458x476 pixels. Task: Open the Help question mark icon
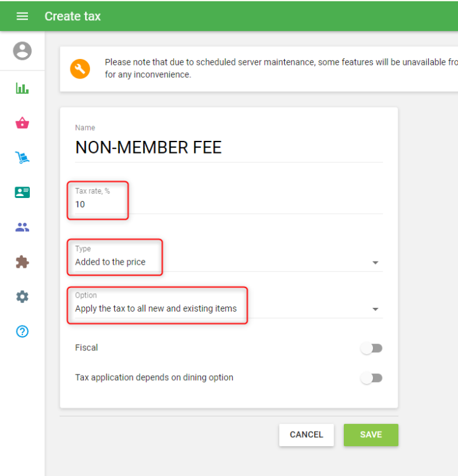click(22, 331)
